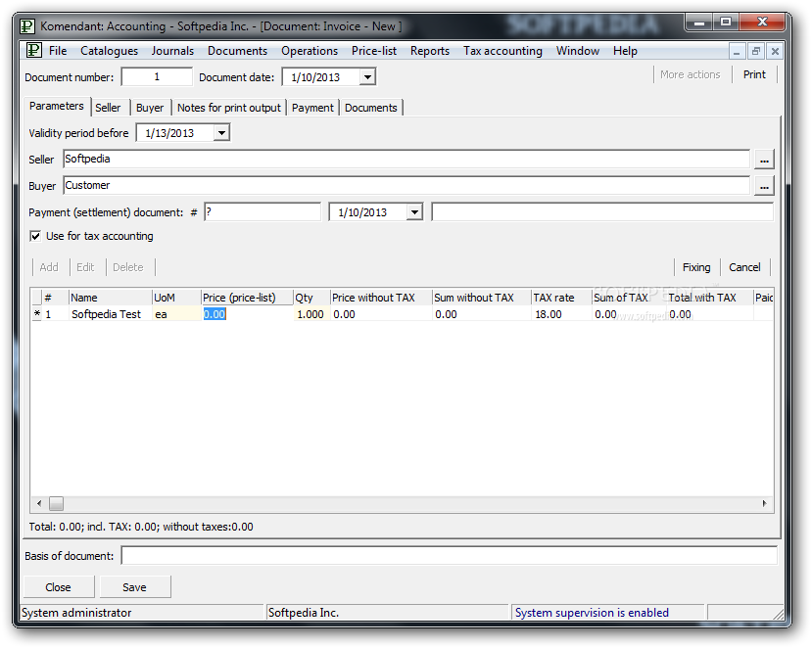Minimize the inner document window
The height and width of the screenshot is (648, 812).
(x=737, y=51)
